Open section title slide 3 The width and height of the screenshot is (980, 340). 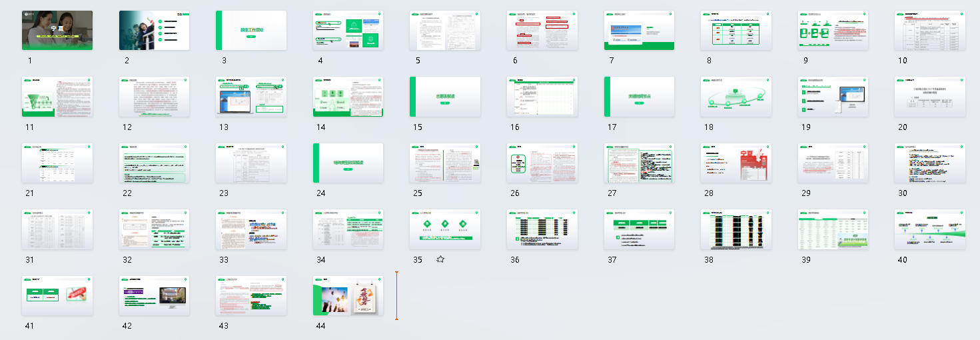tap(251, 30)
